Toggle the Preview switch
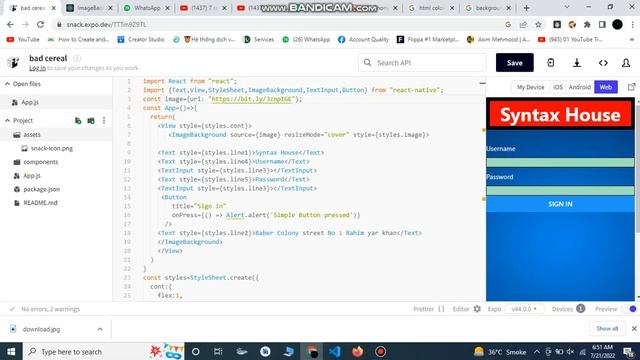 pyautogui.click(x=632, y=309)
